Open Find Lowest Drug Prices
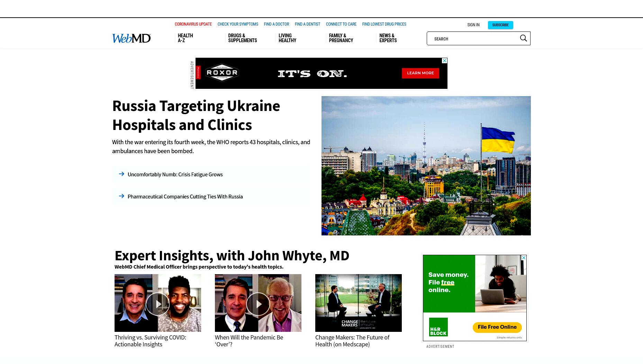Viewport: 643px width, 364px height. click(384, 24)
